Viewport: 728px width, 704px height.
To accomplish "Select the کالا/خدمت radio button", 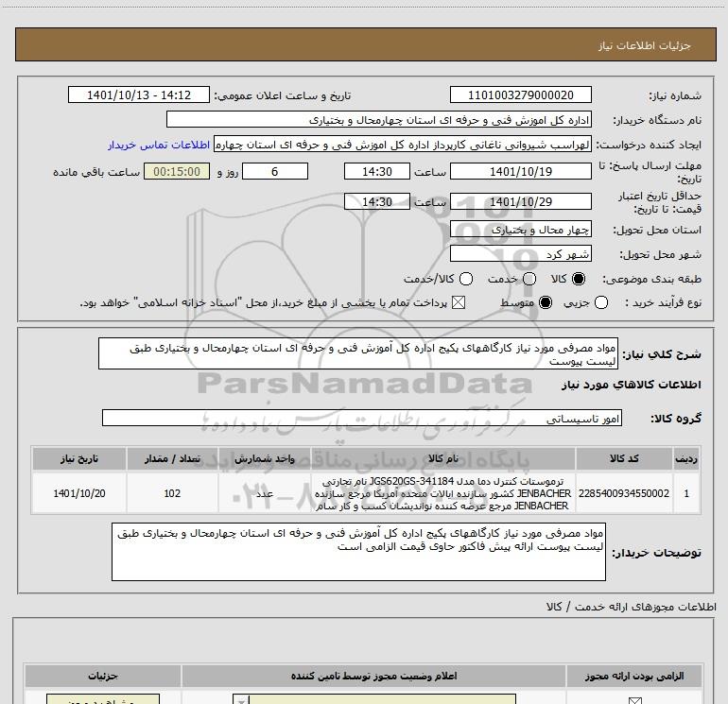I will (x=466, y=279).
